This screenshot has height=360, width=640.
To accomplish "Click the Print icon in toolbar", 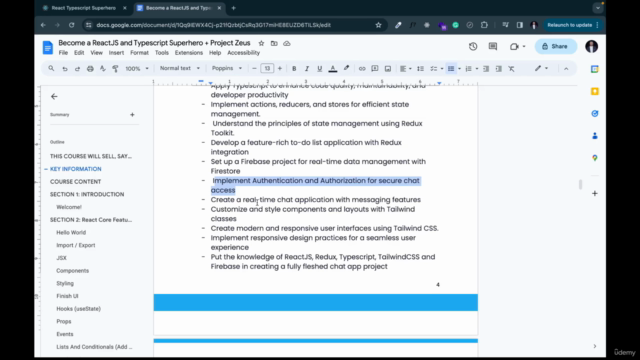I will tap(90, 69).
